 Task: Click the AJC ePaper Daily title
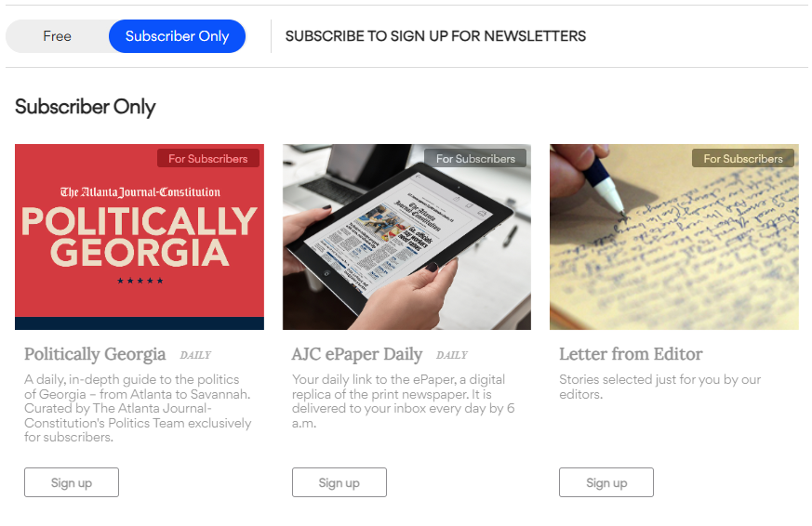(x=357, y=354)
